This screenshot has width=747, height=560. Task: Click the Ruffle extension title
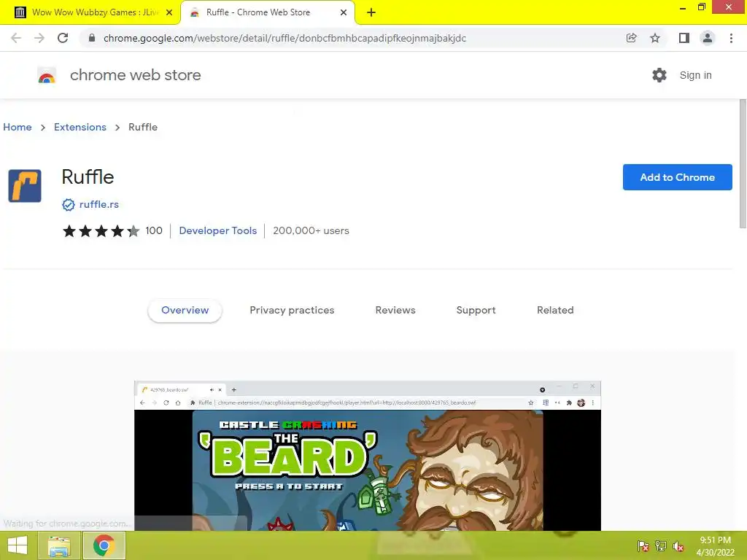click(88, 177)
